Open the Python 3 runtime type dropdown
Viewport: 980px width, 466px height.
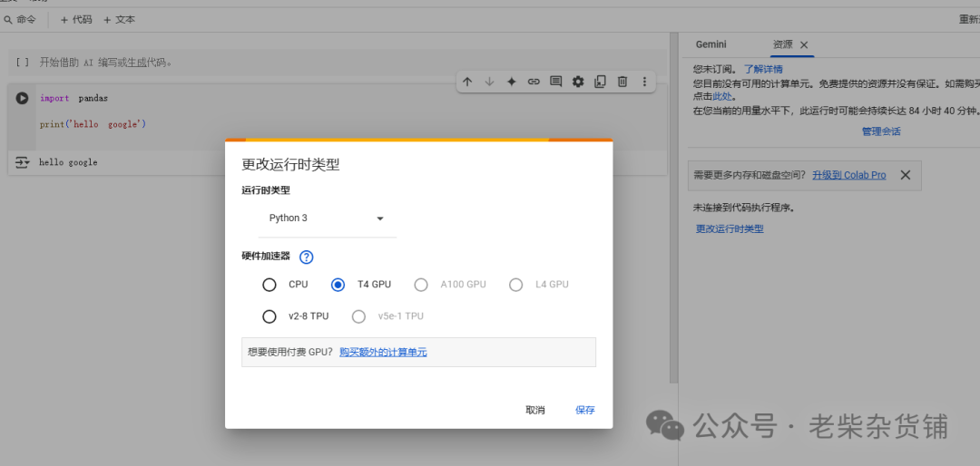[327, 218]
